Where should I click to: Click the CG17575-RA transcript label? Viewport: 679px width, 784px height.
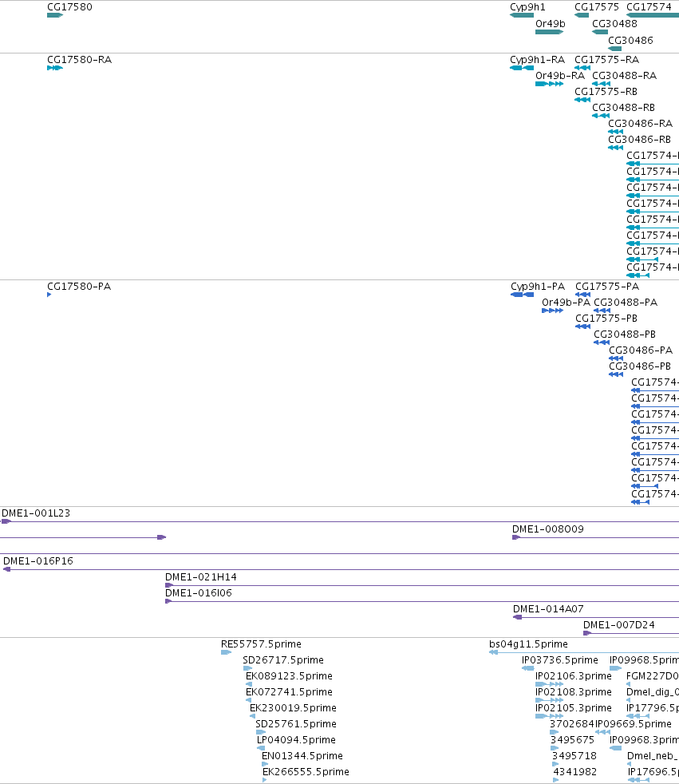[606, 60]
